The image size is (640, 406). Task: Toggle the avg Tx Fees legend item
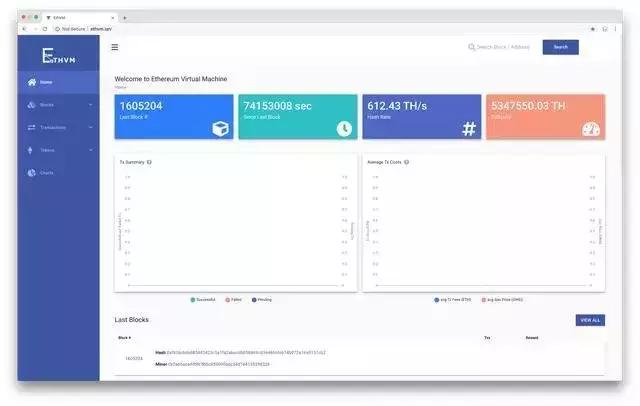[x=452, y=300]
